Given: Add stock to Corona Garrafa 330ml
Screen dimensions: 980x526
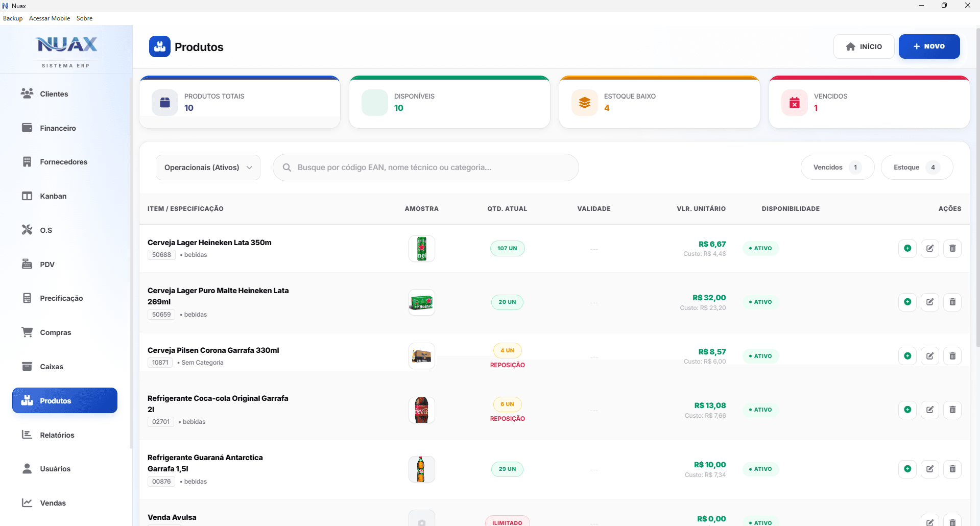Looking at the screenshot, I should coord(907,356).
